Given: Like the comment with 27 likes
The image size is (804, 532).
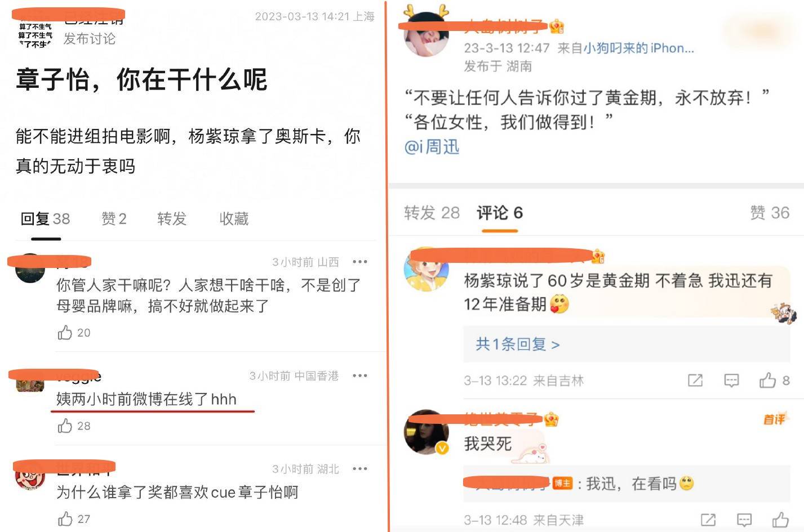Looking at the screenshot, I should coord(65,518).
